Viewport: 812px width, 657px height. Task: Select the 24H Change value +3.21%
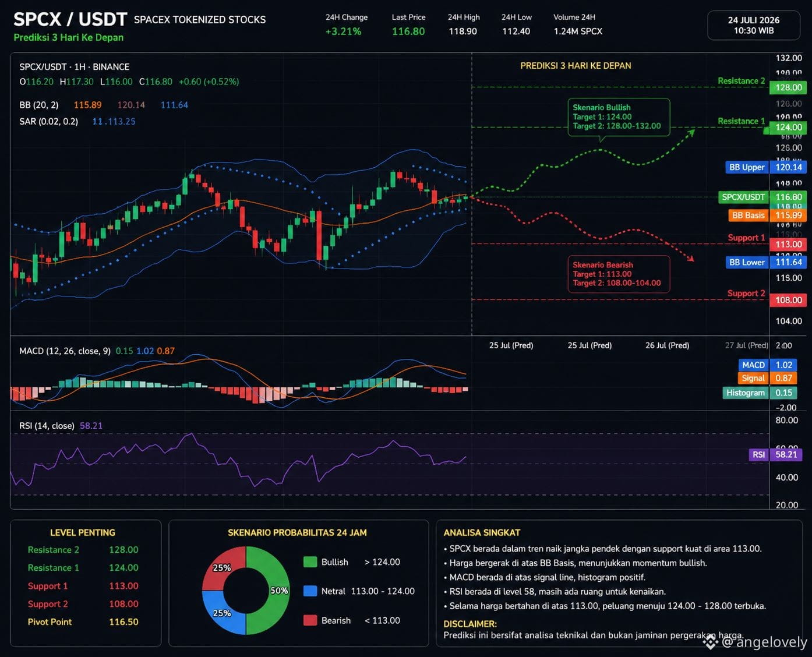pos(343,31)
